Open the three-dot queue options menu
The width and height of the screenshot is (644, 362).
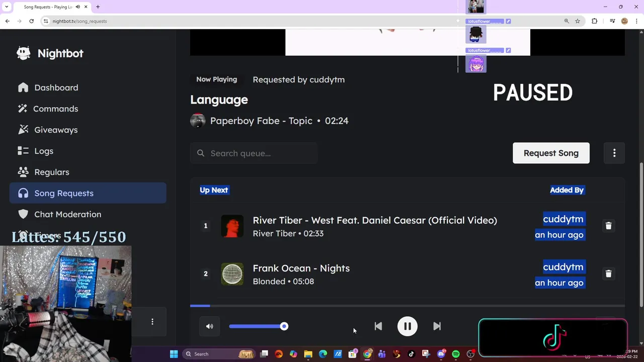(614, 153)
